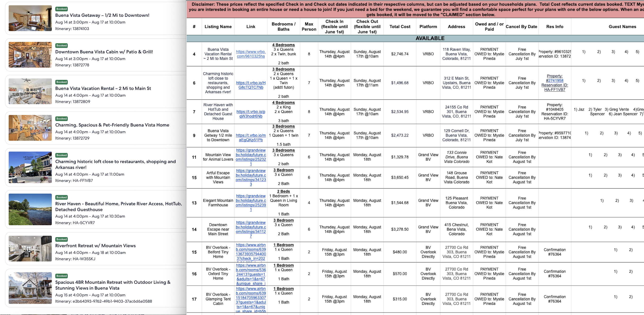Image resolution: width=644 pixels, height=315 pixels.
Task: Select the Total Cost column header
Action: [x=400, y=27]
